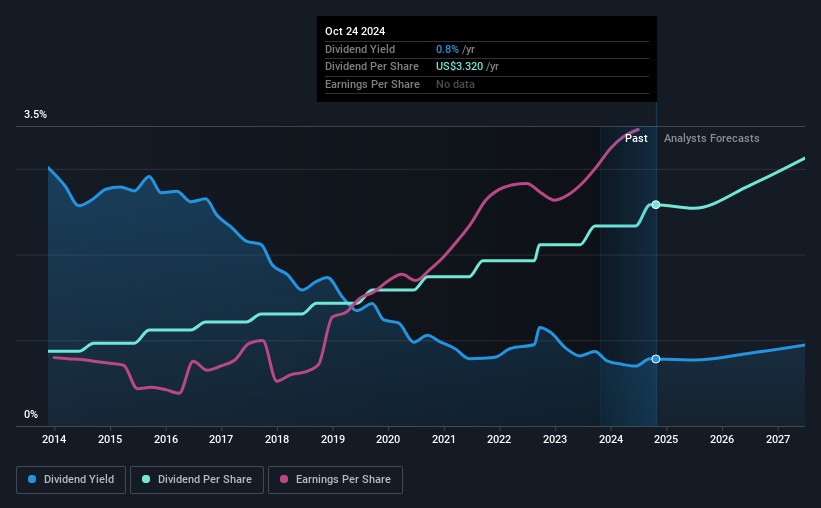Click the 2019 x-axis label

coord(333,439)
